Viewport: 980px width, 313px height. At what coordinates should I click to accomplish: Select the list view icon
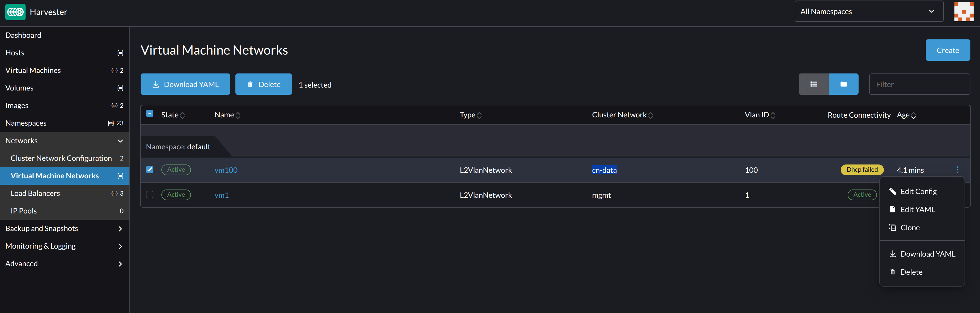(x=814, y=84)
